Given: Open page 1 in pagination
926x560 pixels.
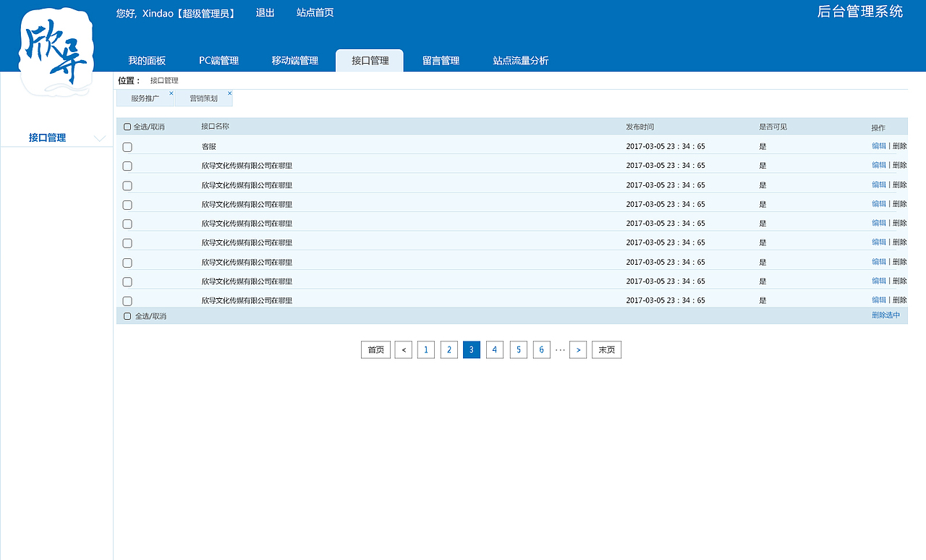Looking at the screenshot, I should click(x=426, y=350).
